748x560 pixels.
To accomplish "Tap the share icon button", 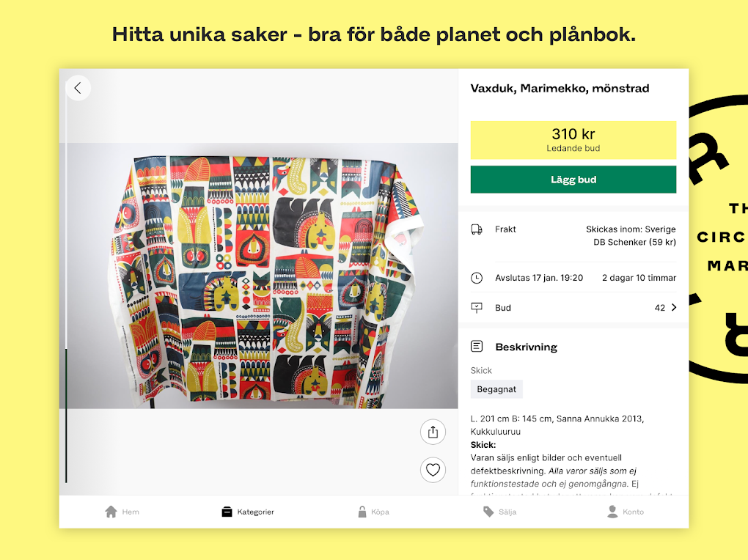I will pyautogui.click(x=433, y=432).
